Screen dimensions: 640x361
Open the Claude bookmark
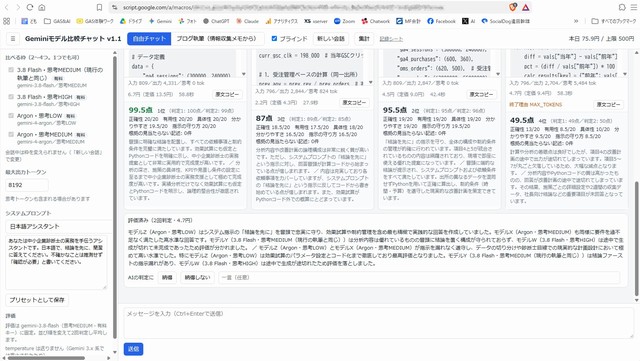point(247,21)
